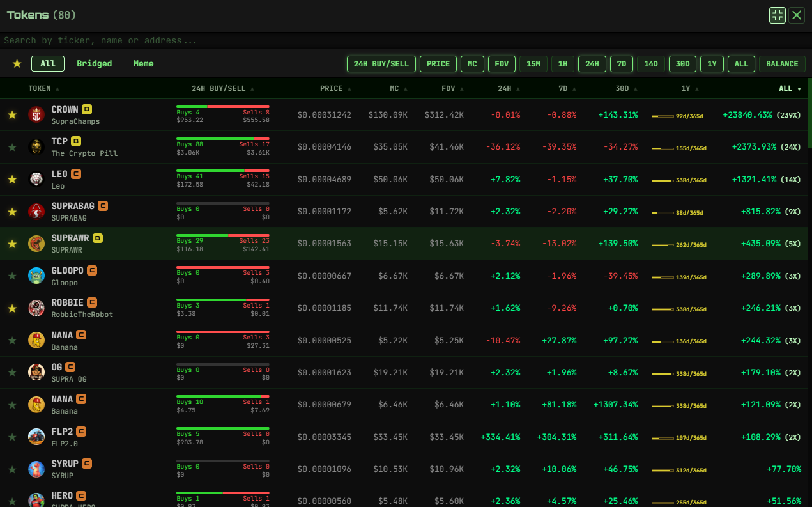Image resolution: width=812 pixels, height=507 pixels.
Task: Toggle the 15M column button
Action: coord(533,64)
